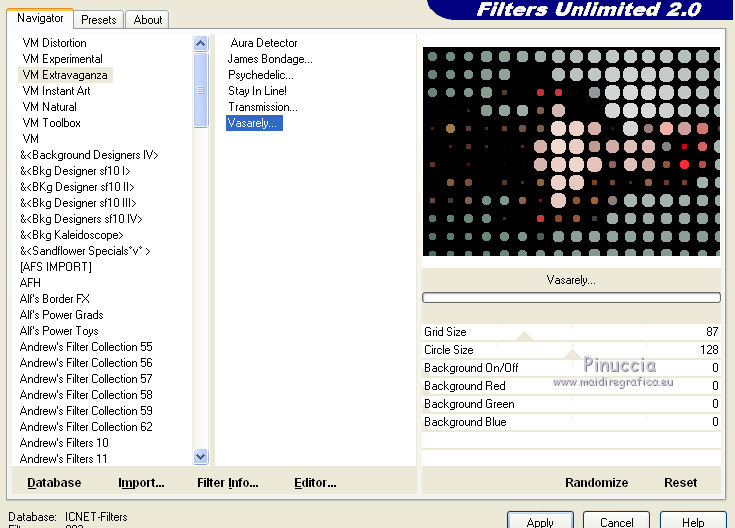Switch to the Navigator tab
This screenshot has width=735, height=528.
40,18
